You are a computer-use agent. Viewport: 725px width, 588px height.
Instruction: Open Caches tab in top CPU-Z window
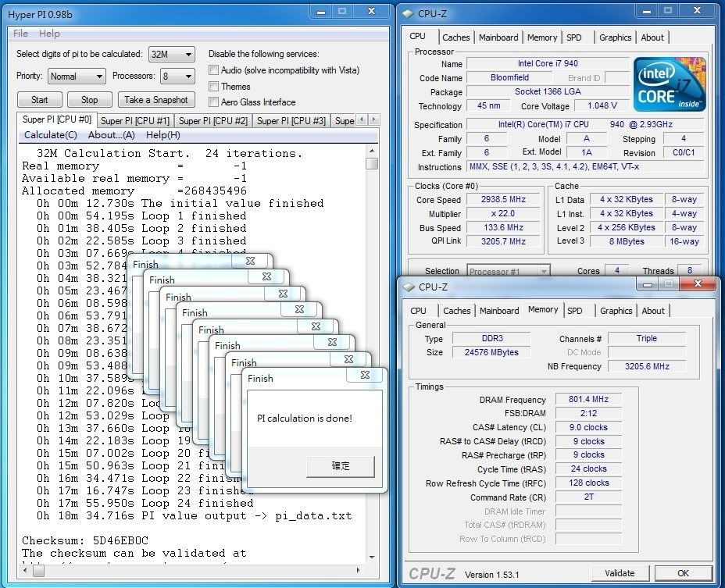[456, 37]
